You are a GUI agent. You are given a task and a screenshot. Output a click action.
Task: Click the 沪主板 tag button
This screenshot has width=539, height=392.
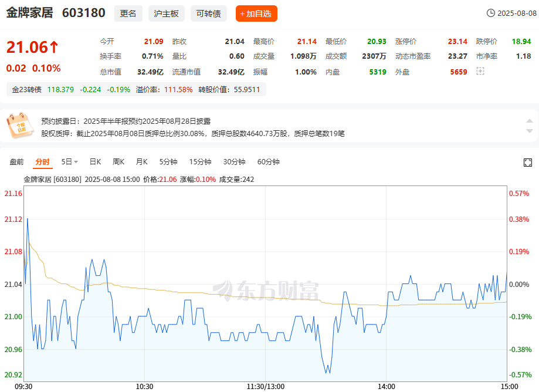coord(167,13)
